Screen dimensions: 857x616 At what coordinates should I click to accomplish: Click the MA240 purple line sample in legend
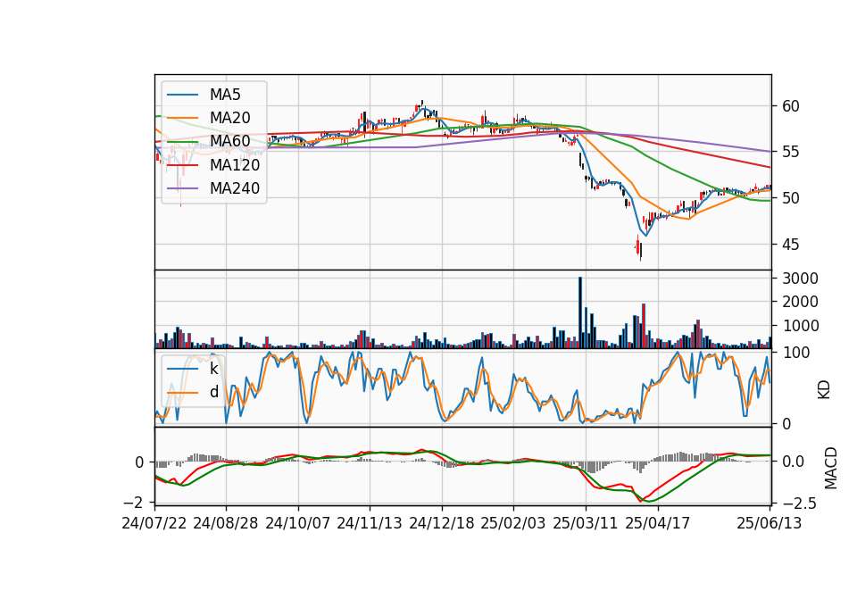coord(182,188)
